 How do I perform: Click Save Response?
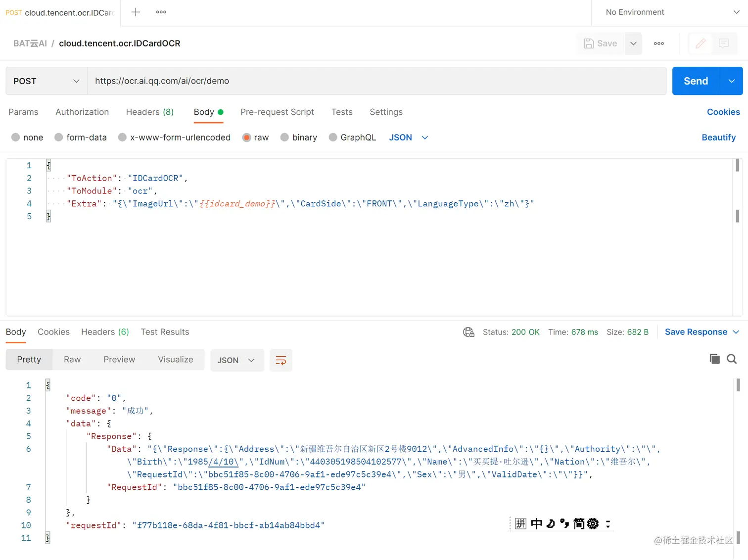coord(696,332)
